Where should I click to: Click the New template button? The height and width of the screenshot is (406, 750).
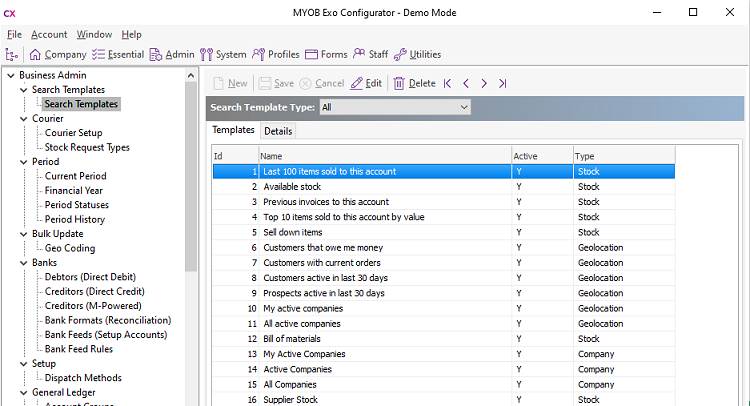click(x=231, y=83)
